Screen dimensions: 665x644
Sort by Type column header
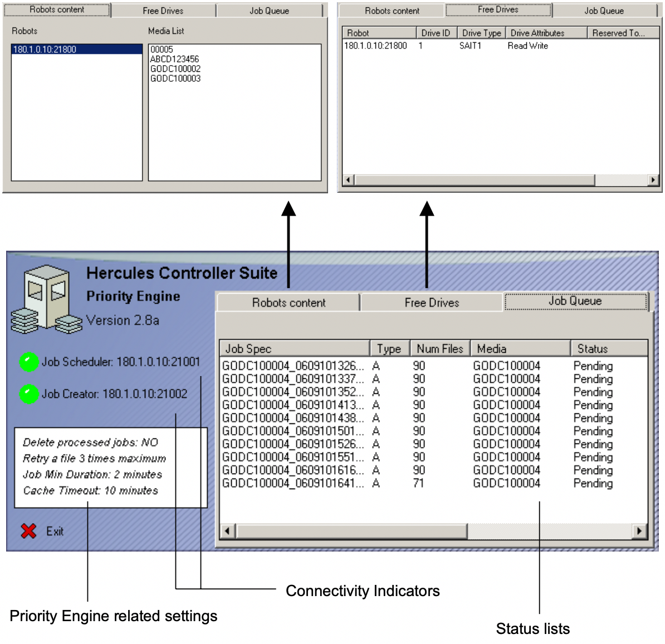390,348
